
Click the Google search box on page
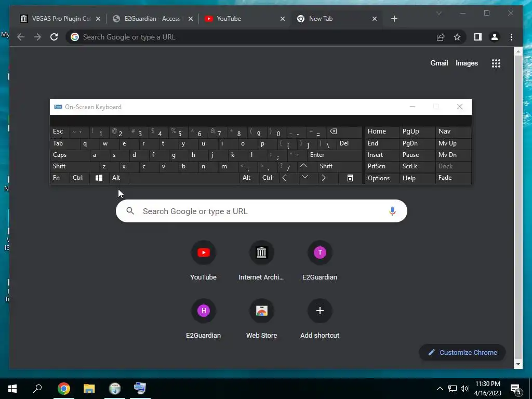[x=261, y=211]
